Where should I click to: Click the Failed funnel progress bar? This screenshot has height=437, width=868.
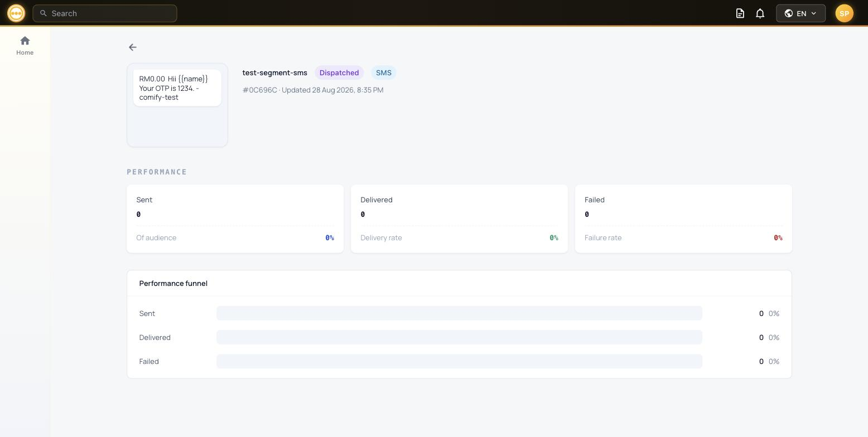459,361
